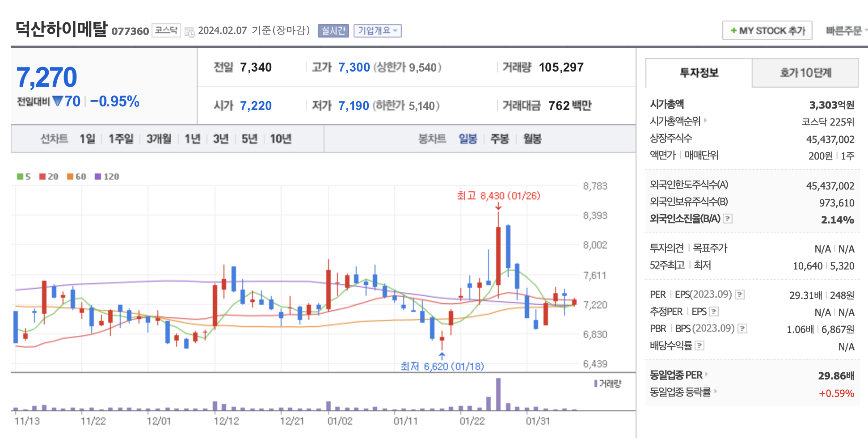Click the 60-day moving average orange legend
This screenshot has height=438, width=868.
(x=76, y=177)
